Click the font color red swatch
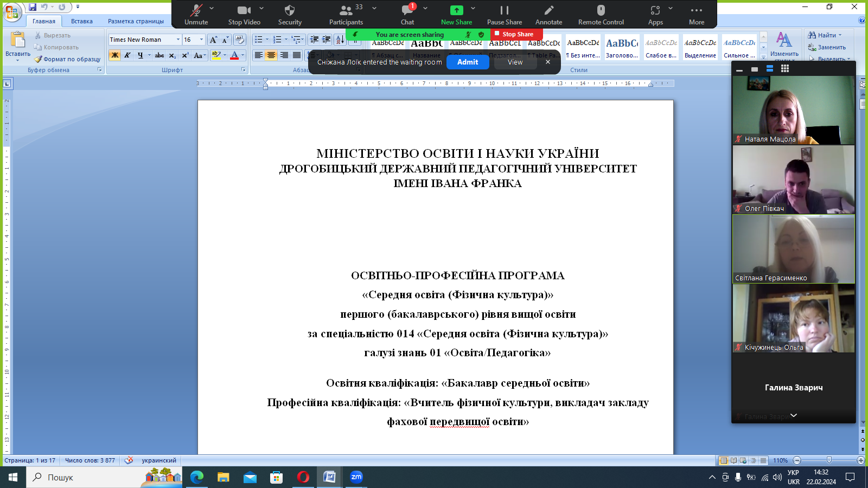868x488 pixels. (234, 55)
